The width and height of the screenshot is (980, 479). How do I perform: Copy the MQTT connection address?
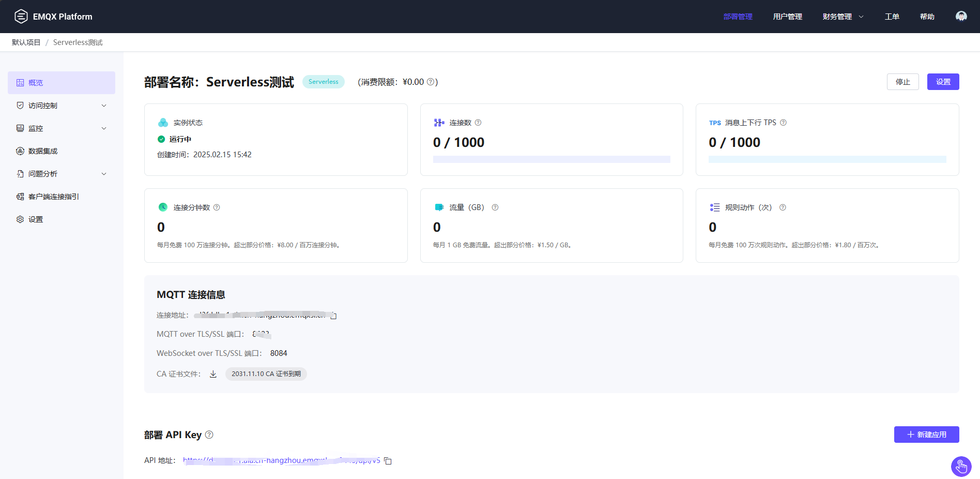333,316
